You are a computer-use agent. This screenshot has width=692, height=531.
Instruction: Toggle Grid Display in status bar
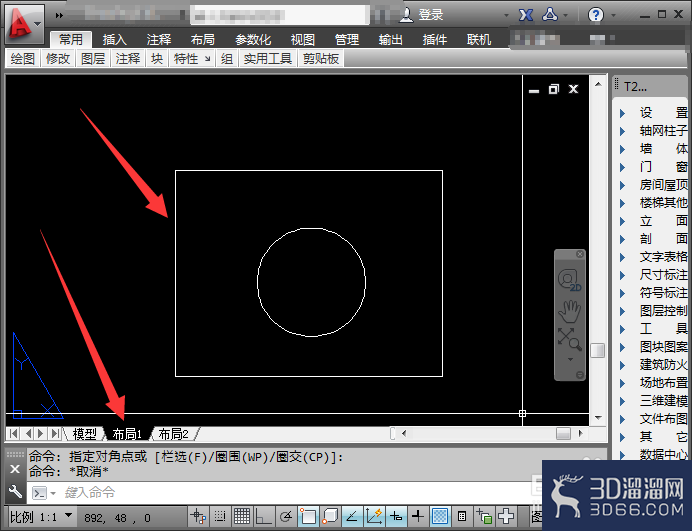click(x=242, y=516)
